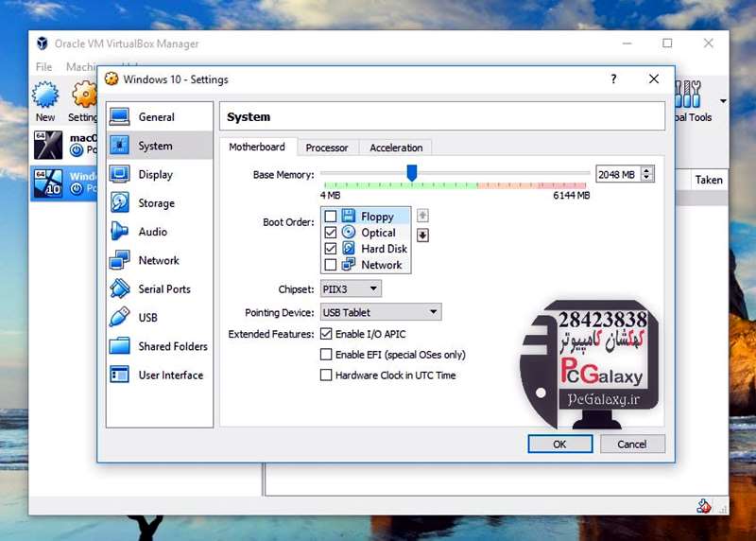Switch to the Acceleration tab

coord(396,148)
